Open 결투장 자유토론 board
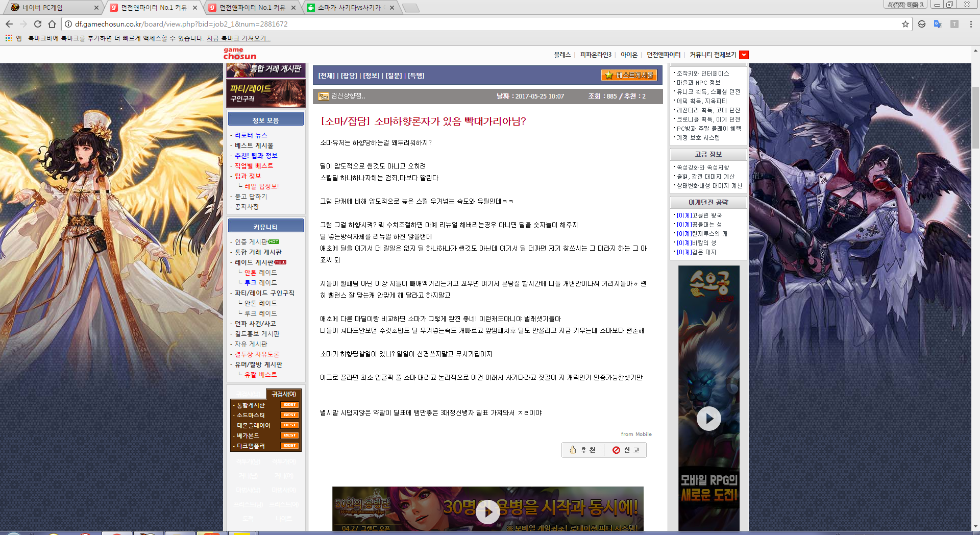This screenshot has width=980, height=535. coord(257,354)
